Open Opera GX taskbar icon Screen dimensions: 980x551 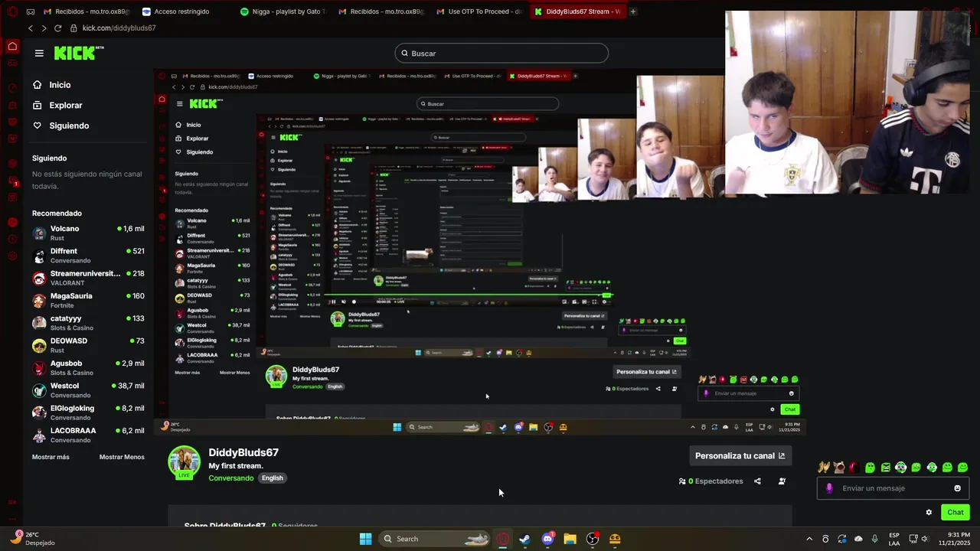502,539
